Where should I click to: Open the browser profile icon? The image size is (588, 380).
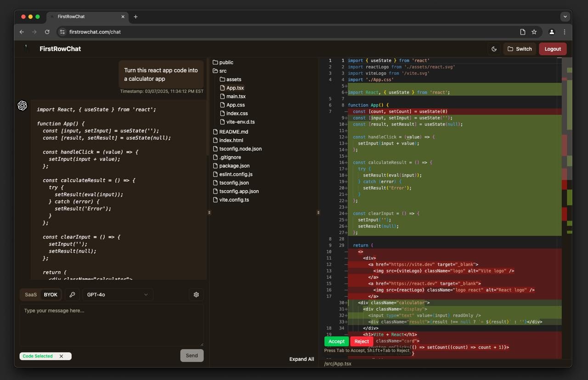tap(552, 32)
